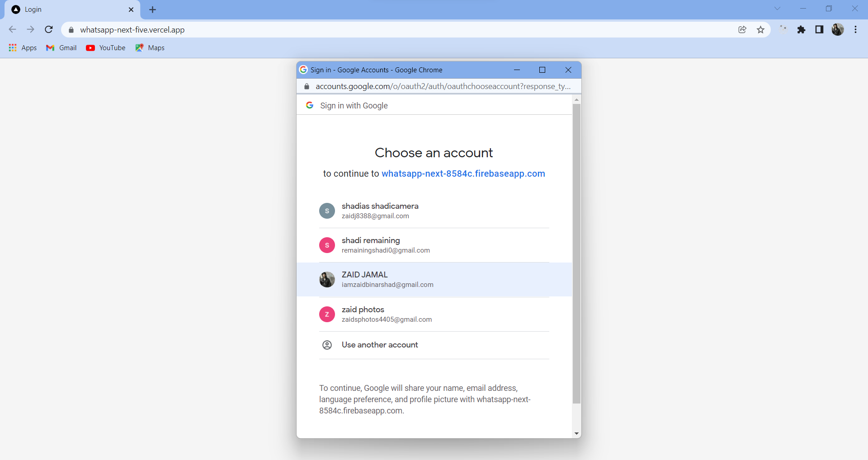
Task: Click the popup scrollbar down arrow
Action: pos(576,433)
